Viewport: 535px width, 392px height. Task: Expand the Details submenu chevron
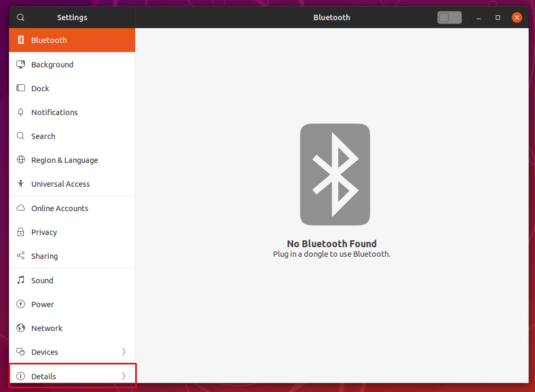click(x=124, y=376)
